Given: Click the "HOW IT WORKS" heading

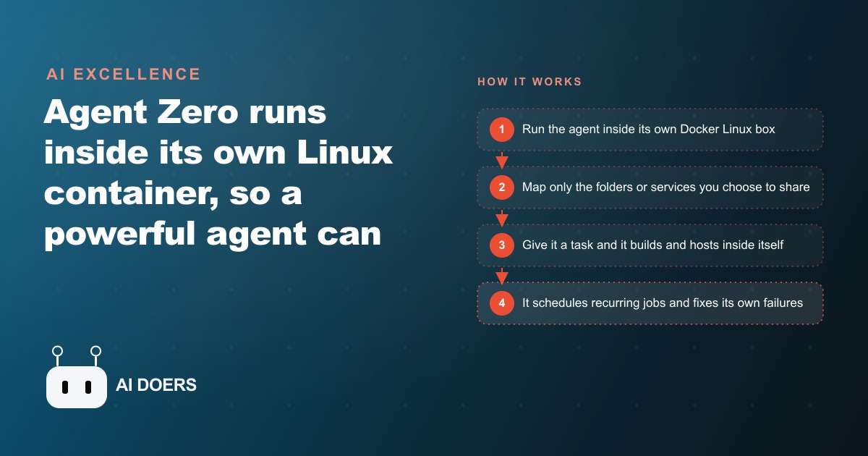Looking at the screenshot, I should [x=529, y=82].
